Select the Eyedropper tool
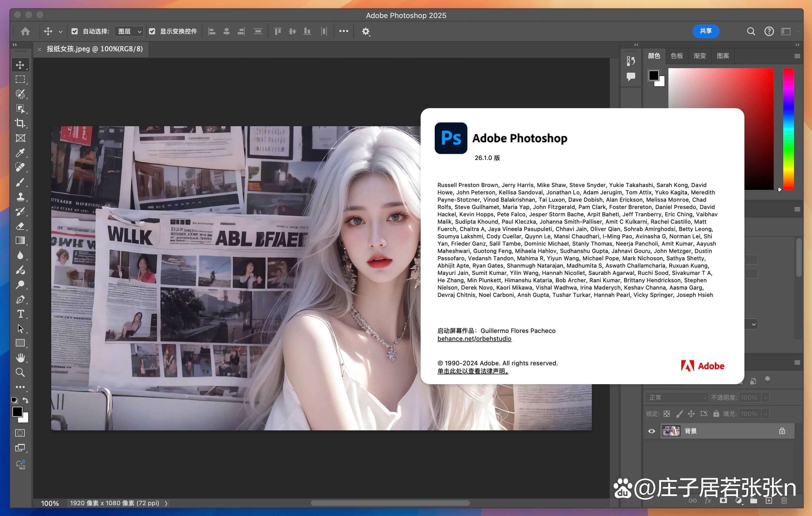The image size is (812, 516). point(20,153)
